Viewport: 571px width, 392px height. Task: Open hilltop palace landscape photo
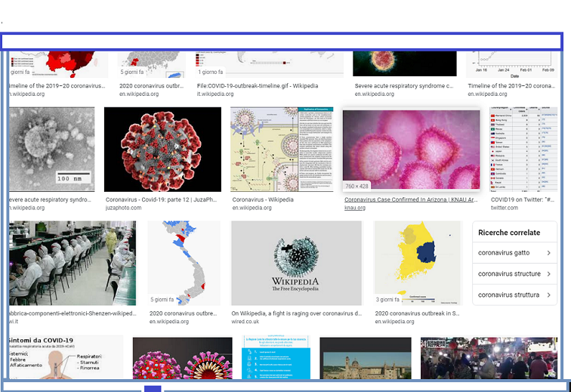click(x=366, y=358)
